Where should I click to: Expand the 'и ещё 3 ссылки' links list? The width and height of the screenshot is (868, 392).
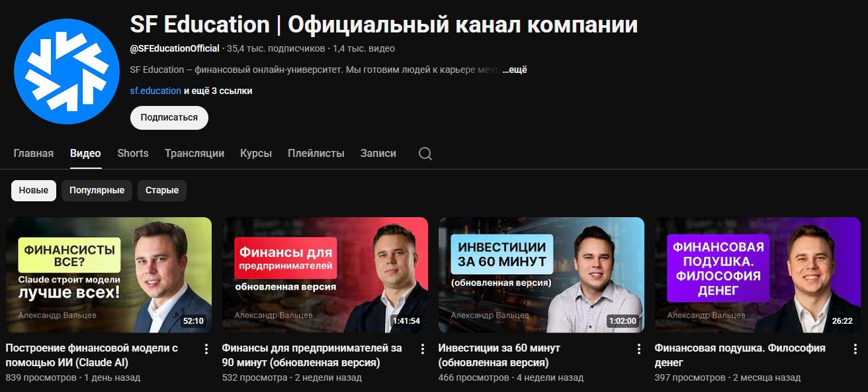tap(218, 91)
